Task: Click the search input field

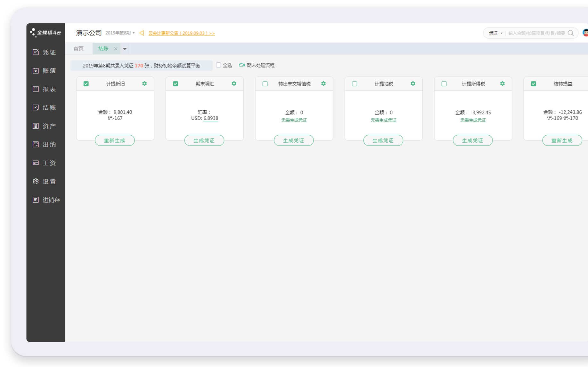Action: click(x=536, y=33)
